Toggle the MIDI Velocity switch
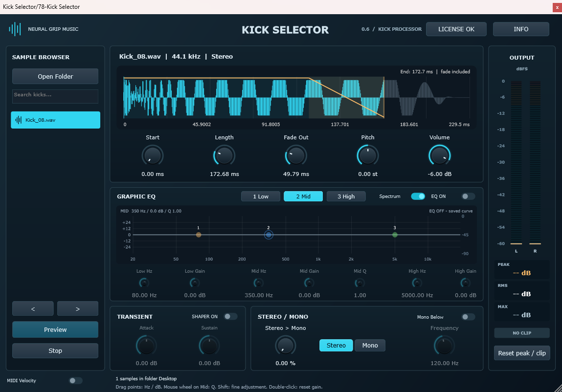Image resolution: width=562 pixels, height=392 pixels. [75, 381]
